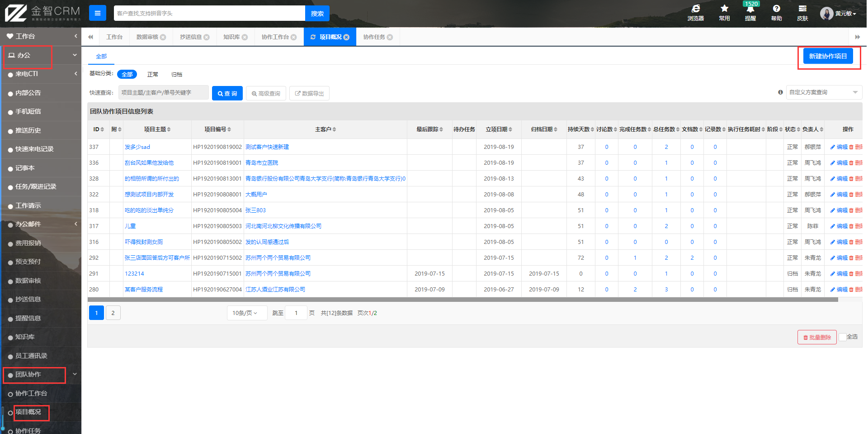The height and width of the screenshot is (434, 868).
Task: Switch to the 工作台 tab
Action: [x=114, y=37]
